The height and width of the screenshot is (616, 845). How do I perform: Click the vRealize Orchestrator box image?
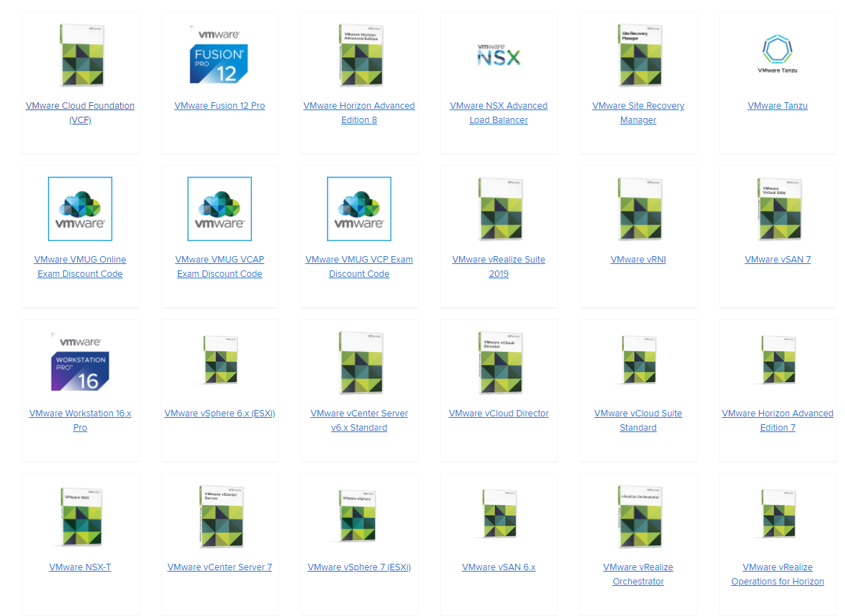[x=640, y=517]
